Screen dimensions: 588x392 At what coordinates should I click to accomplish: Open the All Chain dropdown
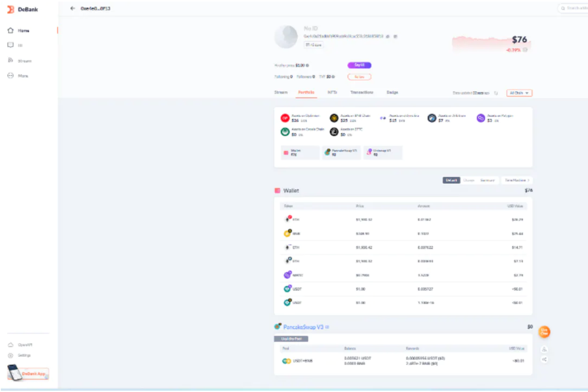[519, 93]
